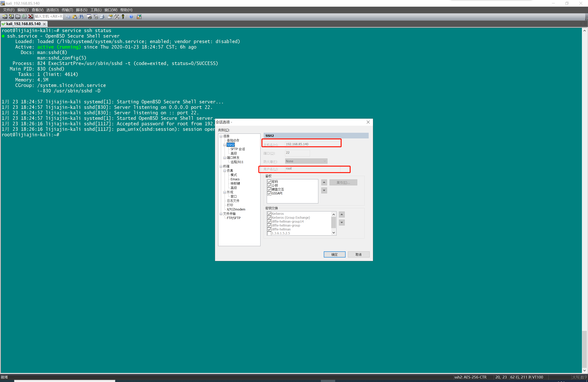
Task: Click the 确定 button
Action: (335, 254)
